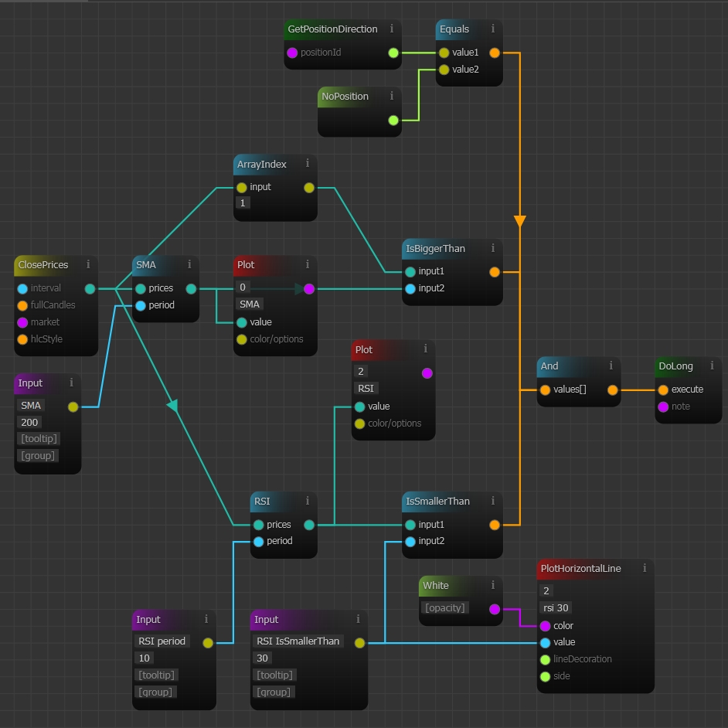
Task: Show info for the IsBiggerThan node
Action: click(x=493, y=248)
